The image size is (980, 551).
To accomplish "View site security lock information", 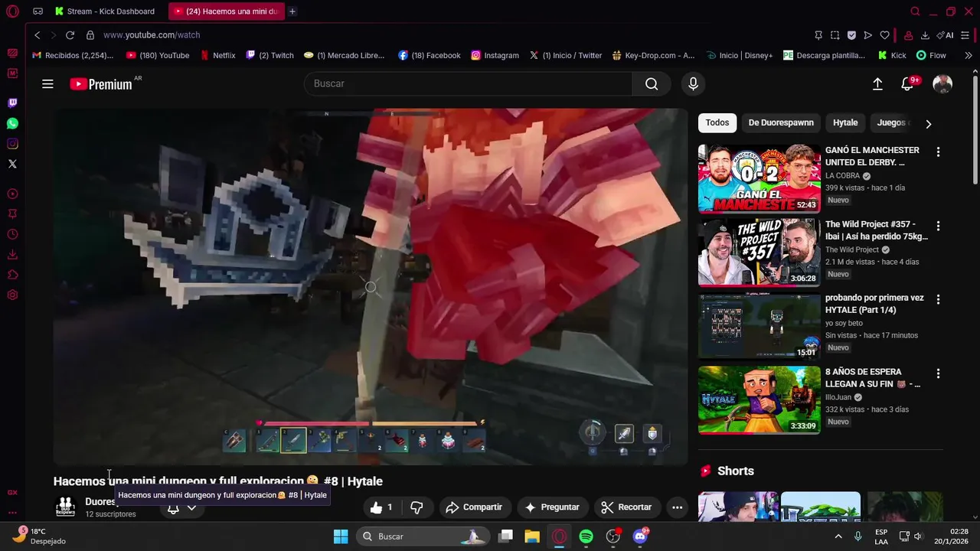I will tap(90, 35).
